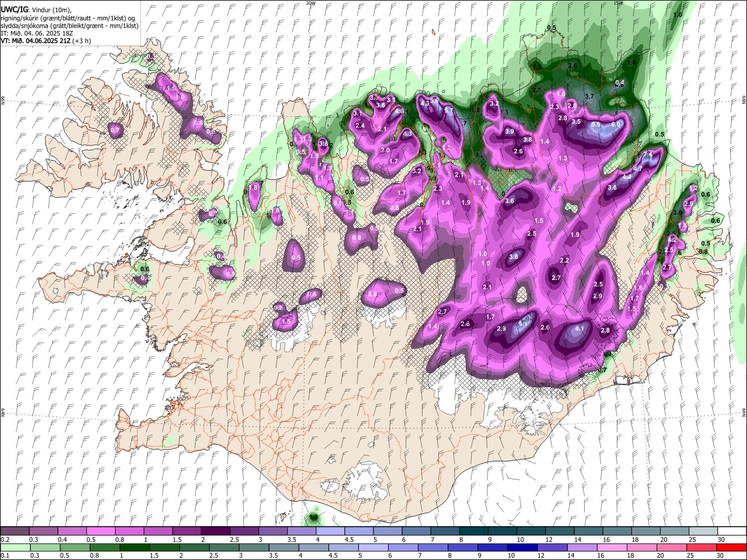Viewport: 747px width, 560px height.
Task: Click the '6.0' precipitation value on the map
Action: [616, 125]
